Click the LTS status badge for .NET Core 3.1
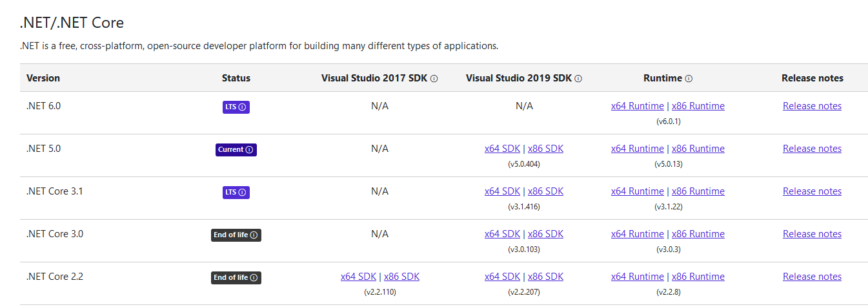This screenshot has width=868, height=307. pyautogui.click(x=236, y=193)
